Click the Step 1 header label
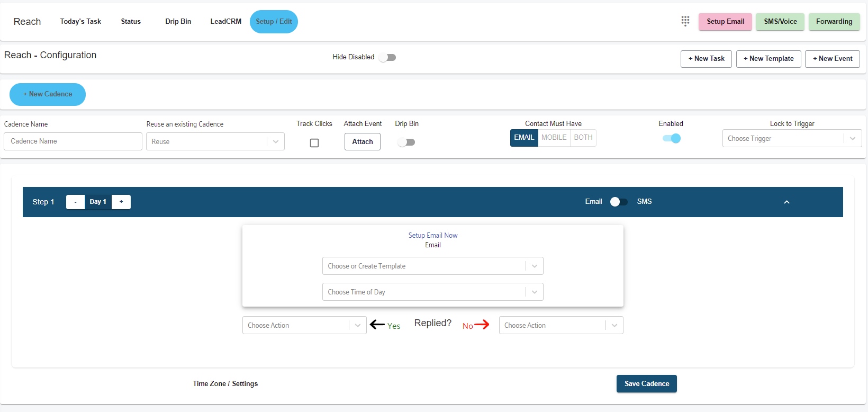 (43, 202)
